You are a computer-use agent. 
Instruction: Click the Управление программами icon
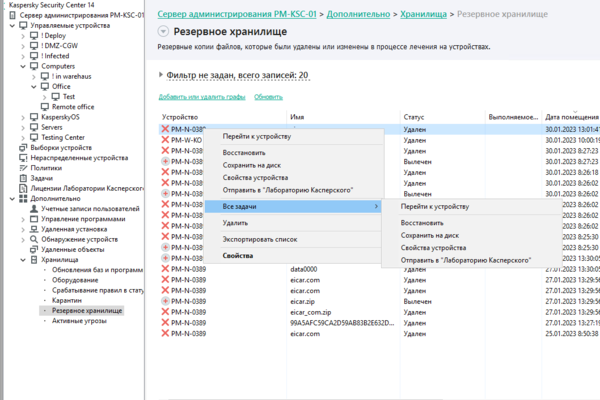coord(34,219)
